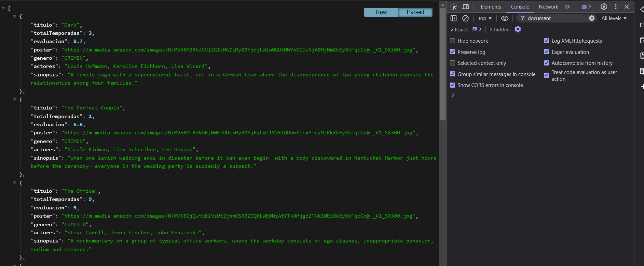Click actores value starting with Nicole Kidman
Screen dimensions: 644x266
(x=130, y=149)
